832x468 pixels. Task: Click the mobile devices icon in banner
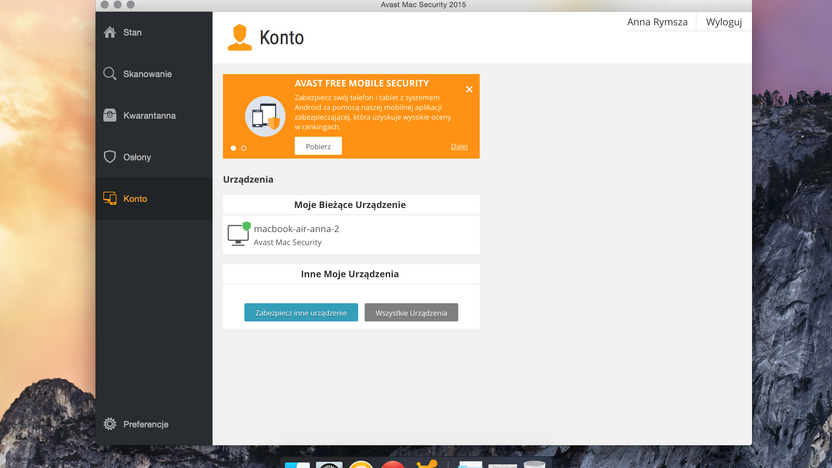265,116
